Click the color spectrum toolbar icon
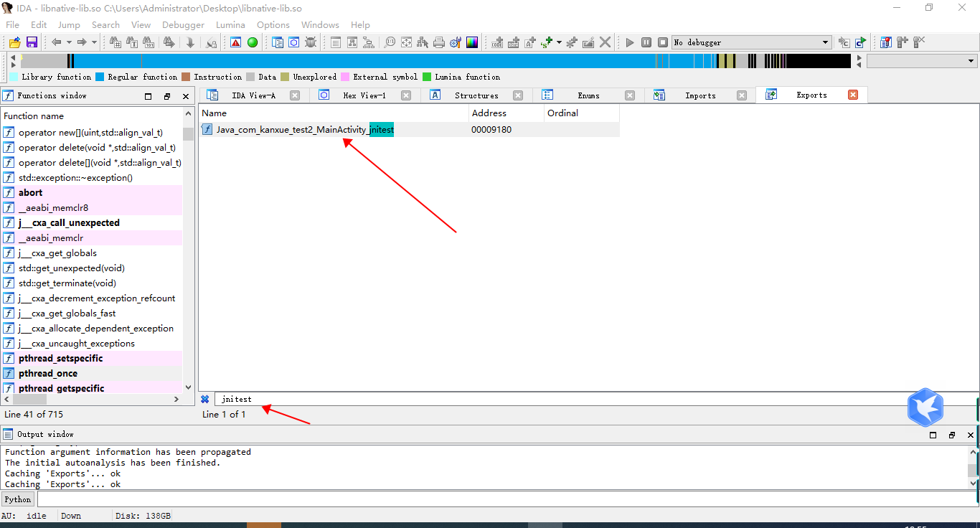The image size is (980, 528). tap(471, 42)
